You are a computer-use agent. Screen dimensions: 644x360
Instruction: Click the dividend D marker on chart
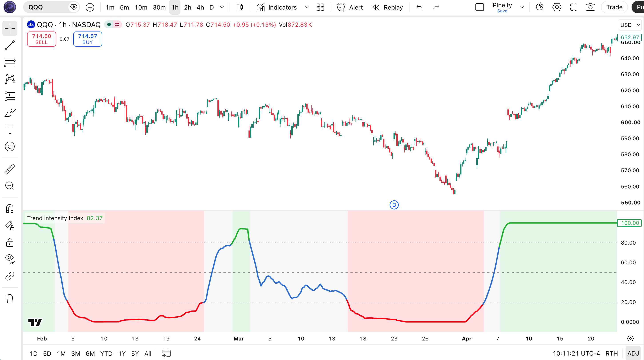click(x=394, y=205)
